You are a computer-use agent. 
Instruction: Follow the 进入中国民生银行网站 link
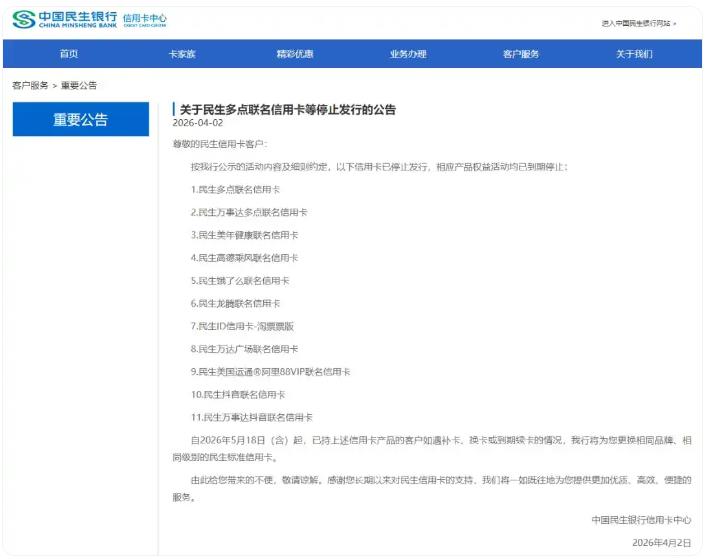point(639,23)
